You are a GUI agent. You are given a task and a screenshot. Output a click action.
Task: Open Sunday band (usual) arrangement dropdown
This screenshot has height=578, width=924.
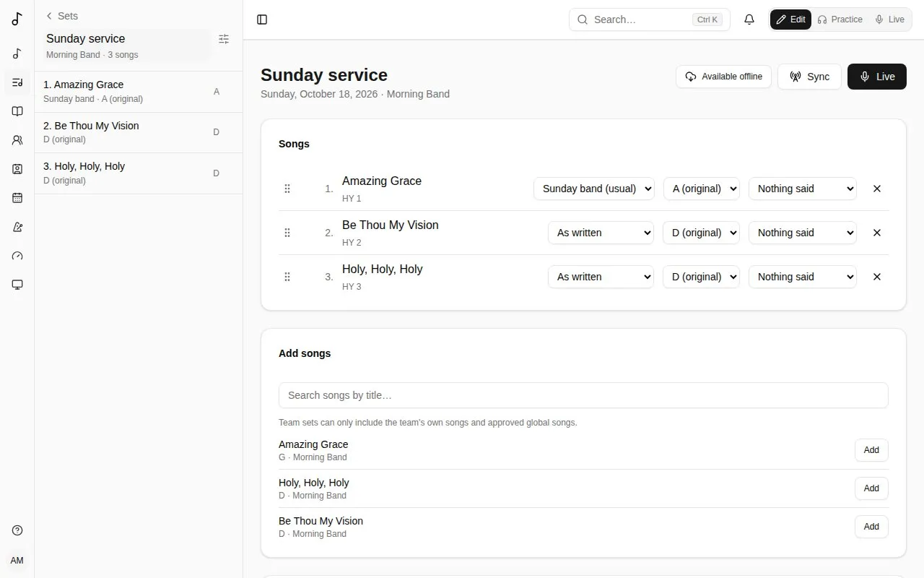point(594,189)
